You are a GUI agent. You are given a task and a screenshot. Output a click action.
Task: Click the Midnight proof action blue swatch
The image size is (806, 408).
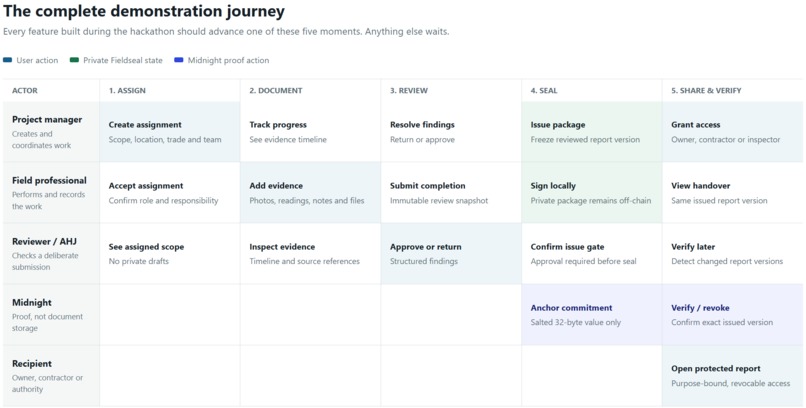[179, 60]
